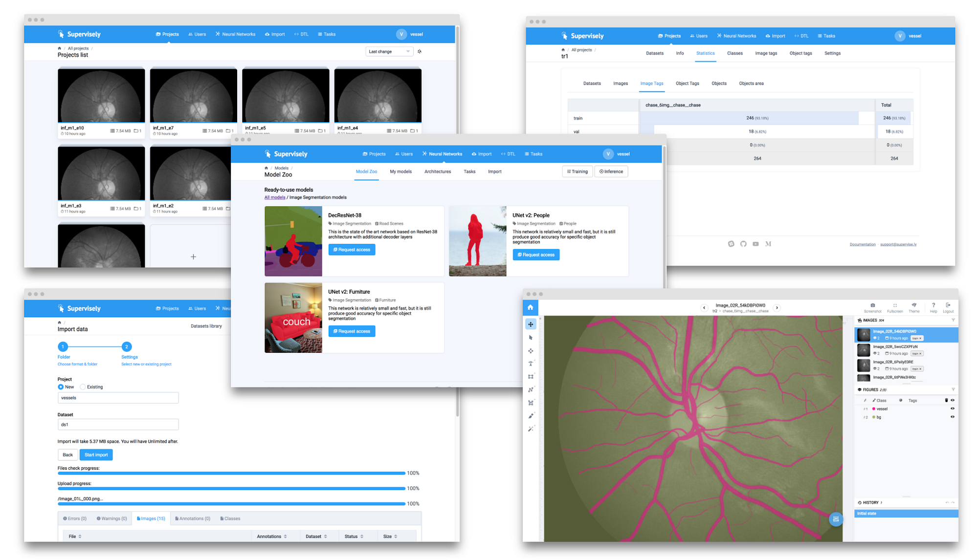The image size is (978, 560).
Task: Go to next image with right arrow
Action: coord(777,308)
